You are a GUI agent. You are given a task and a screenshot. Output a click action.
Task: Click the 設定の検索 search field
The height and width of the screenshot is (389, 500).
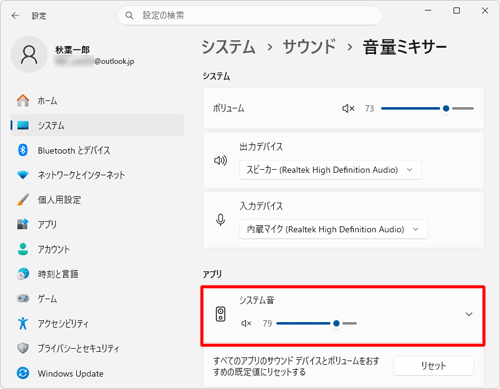tap(250, 15)
